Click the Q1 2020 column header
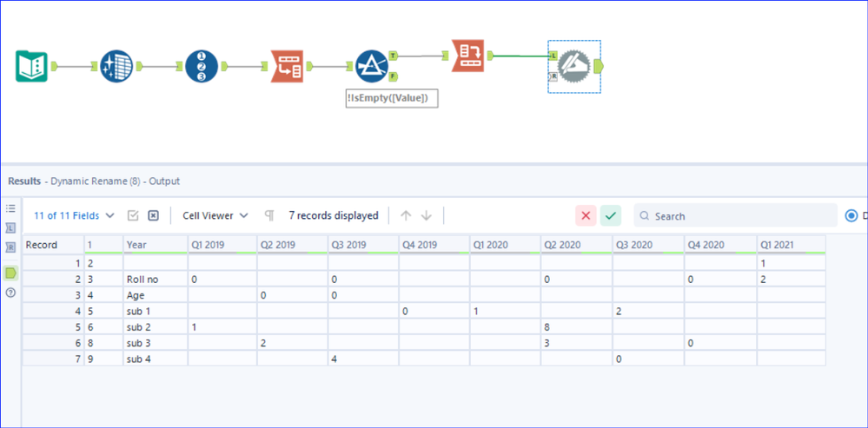 tap(505, 245)
